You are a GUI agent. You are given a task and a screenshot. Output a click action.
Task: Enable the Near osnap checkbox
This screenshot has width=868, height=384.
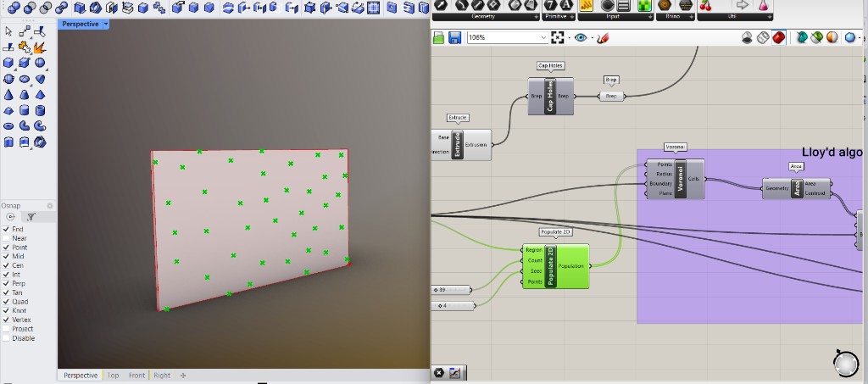[x=6, y=238]
